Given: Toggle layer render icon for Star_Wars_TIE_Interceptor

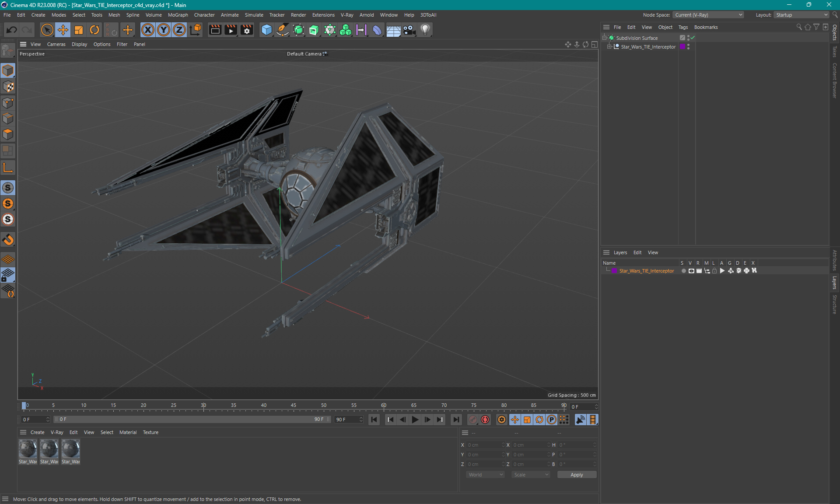Looking at the screenshot, I should 699,271.
